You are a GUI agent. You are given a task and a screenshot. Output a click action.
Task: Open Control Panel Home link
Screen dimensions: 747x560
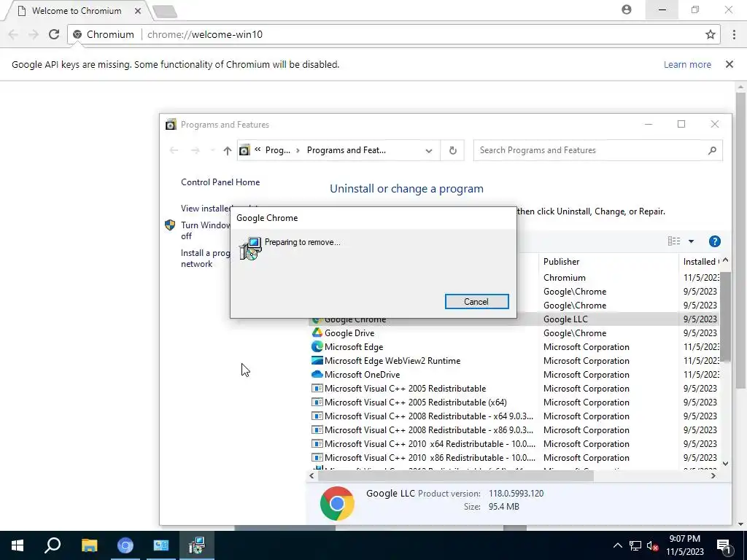tap(220, 182)
